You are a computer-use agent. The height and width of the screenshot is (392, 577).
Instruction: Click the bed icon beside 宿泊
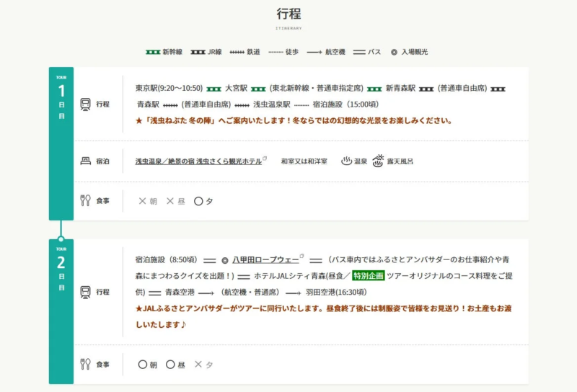click(85, 161)
